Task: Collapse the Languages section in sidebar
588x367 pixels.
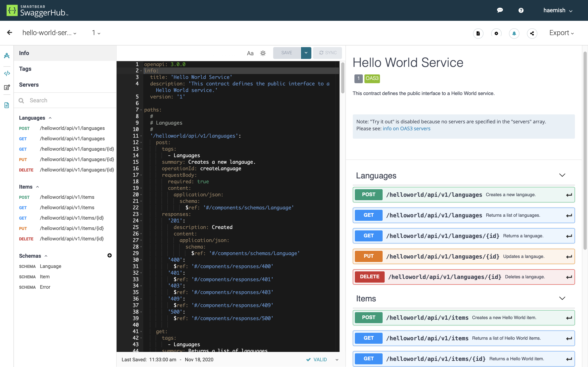Action: pos(50,118)
